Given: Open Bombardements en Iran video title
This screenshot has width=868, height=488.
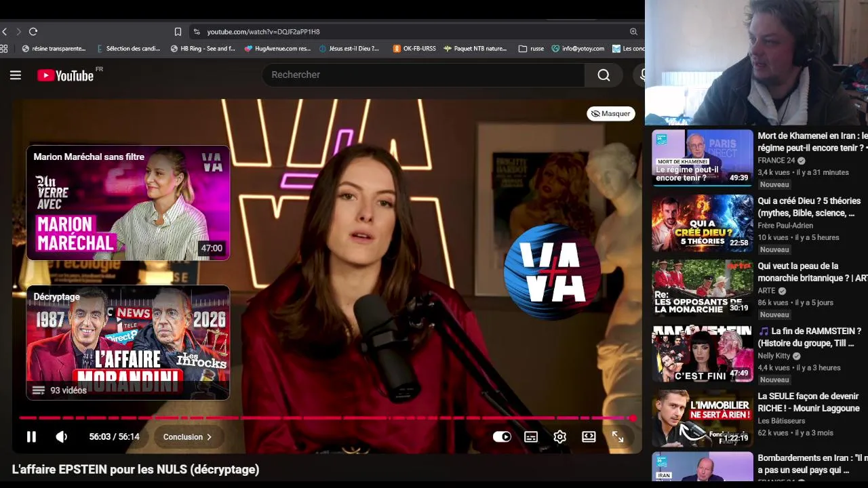Looking at the screenshot, I should coord(812,464).
